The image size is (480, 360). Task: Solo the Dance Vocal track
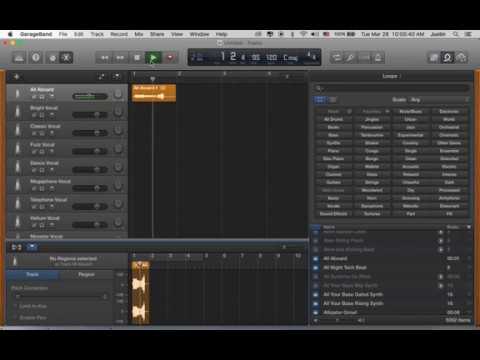42,170
